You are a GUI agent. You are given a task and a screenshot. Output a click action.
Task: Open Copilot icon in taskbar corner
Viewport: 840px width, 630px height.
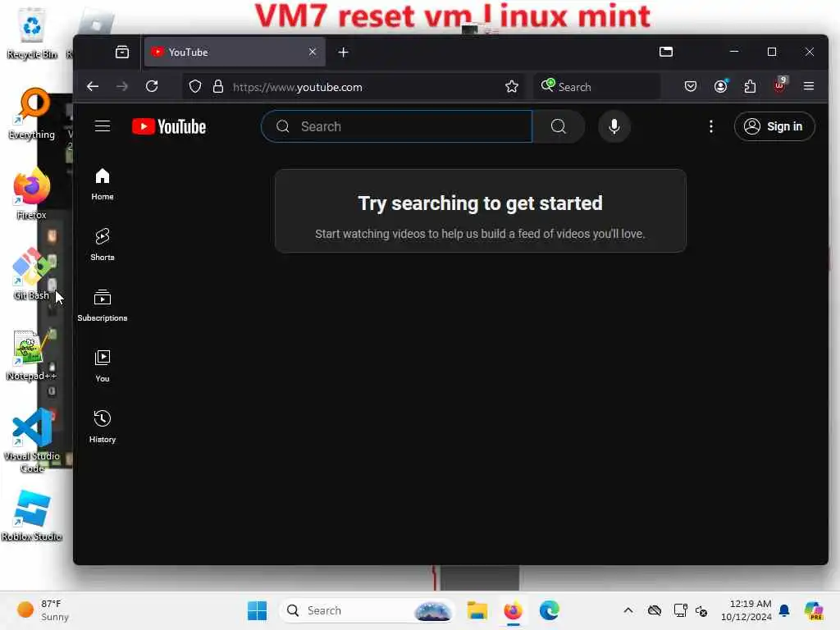pos(814,610)
